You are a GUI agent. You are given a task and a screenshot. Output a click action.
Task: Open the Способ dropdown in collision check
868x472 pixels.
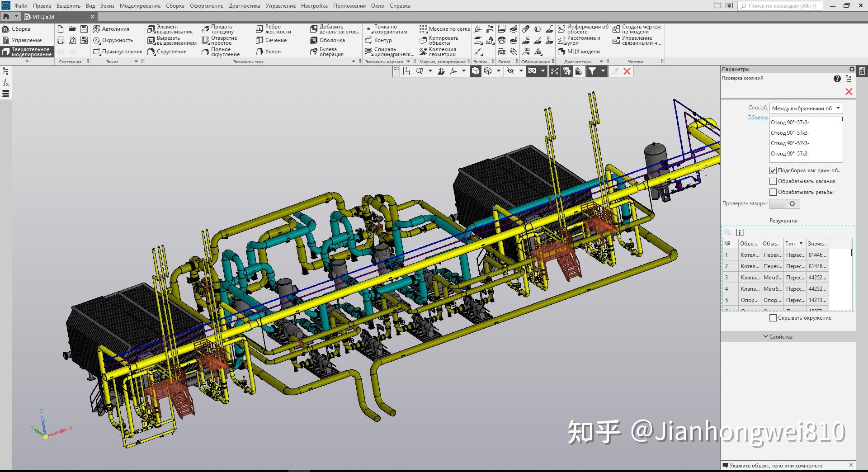coord(839,108)
